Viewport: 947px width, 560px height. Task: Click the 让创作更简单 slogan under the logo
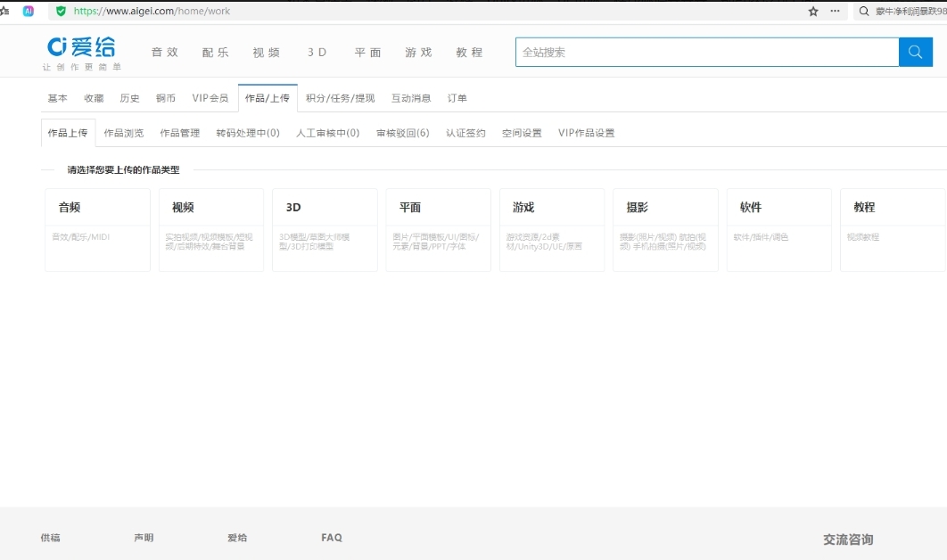[81, 67]
